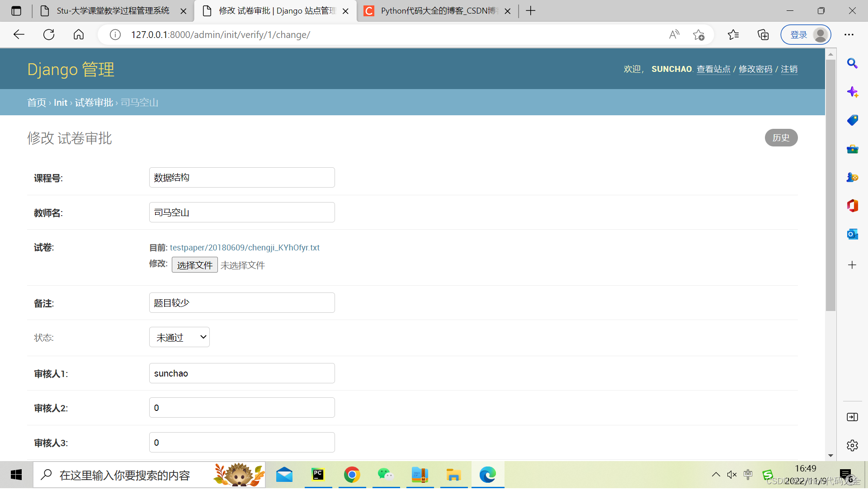Click the 历史 button
Image resolution: width=868 pixels, height=490 pixels.
[781, 138]
